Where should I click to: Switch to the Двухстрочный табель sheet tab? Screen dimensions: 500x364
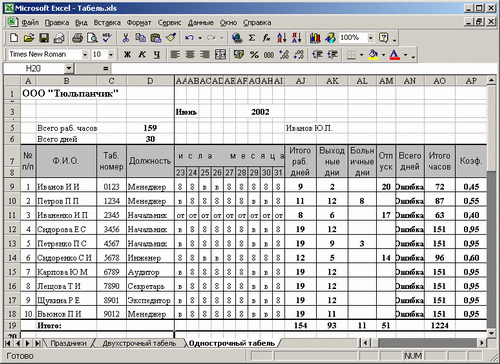pos(139,343)
